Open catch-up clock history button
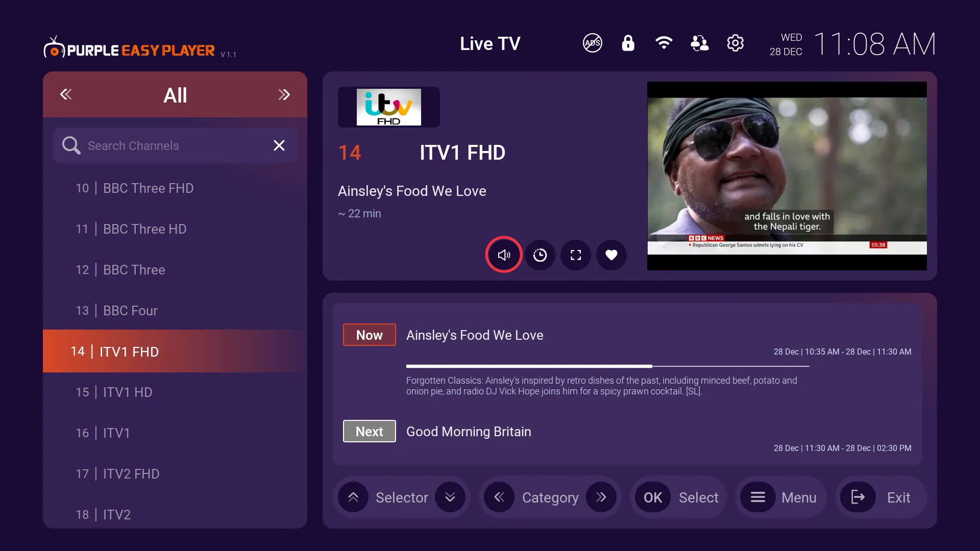 540,255
